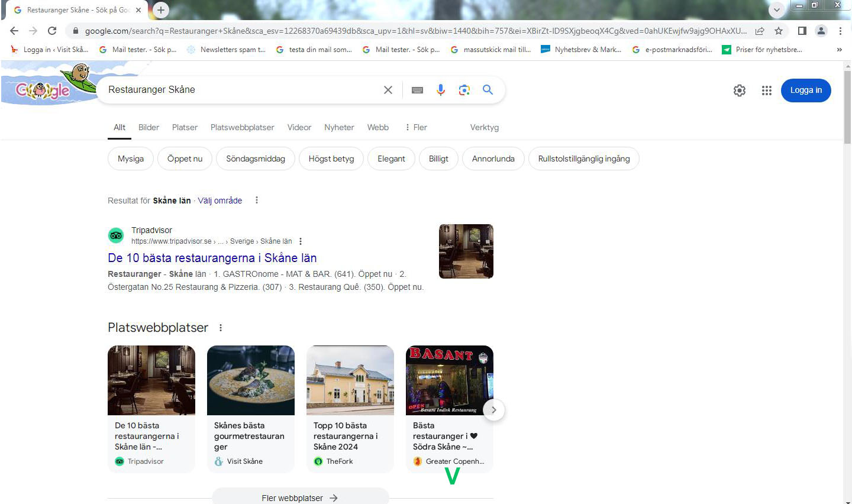Go back to the previous page

14,31
